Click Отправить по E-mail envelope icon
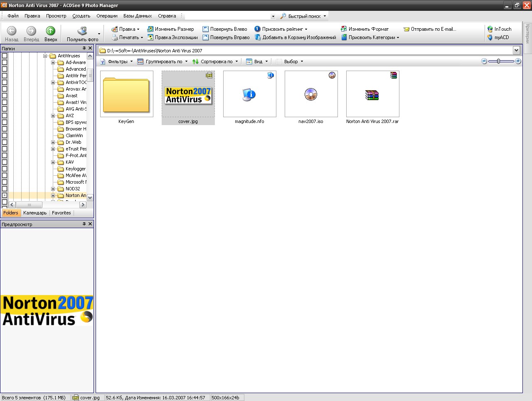 point(406,29)
